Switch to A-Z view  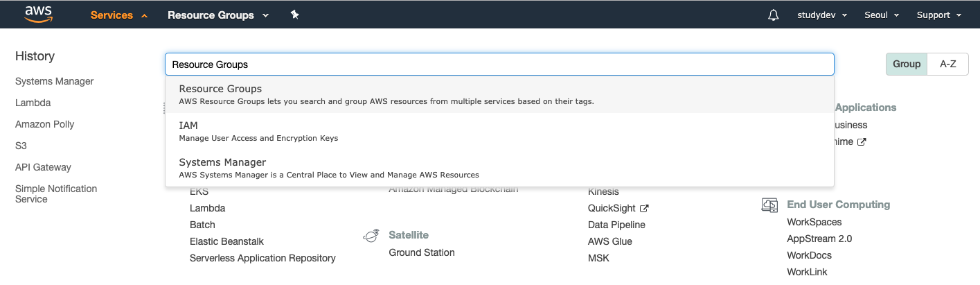click(948, 64)
